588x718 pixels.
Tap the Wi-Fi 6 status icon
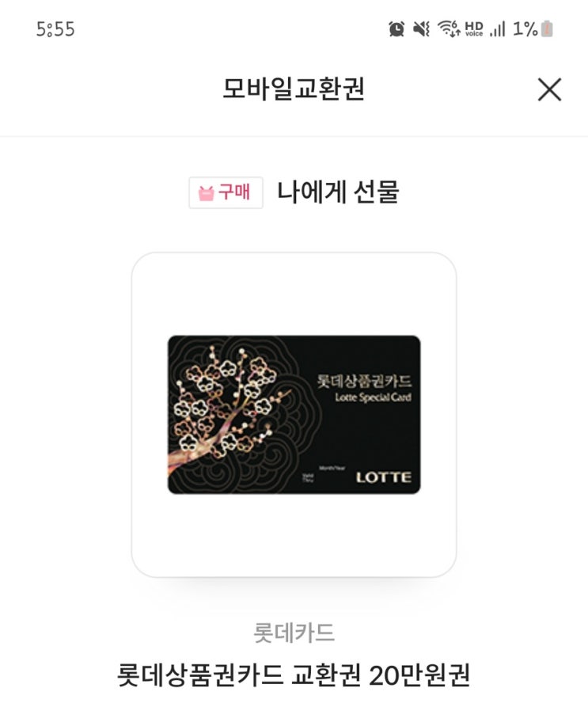coord(449,28)
